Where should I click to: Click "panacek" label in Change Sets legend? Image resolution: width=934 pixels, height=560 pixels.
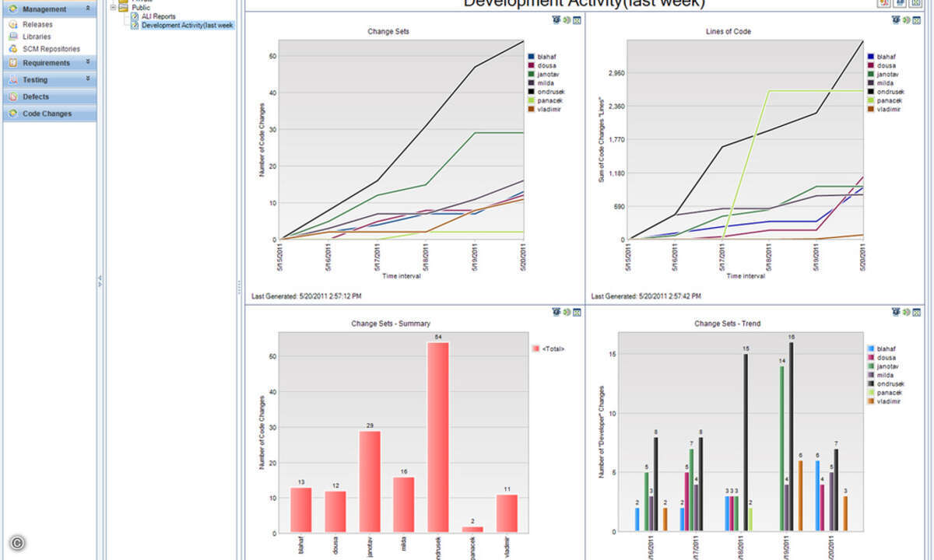(550, 100)
